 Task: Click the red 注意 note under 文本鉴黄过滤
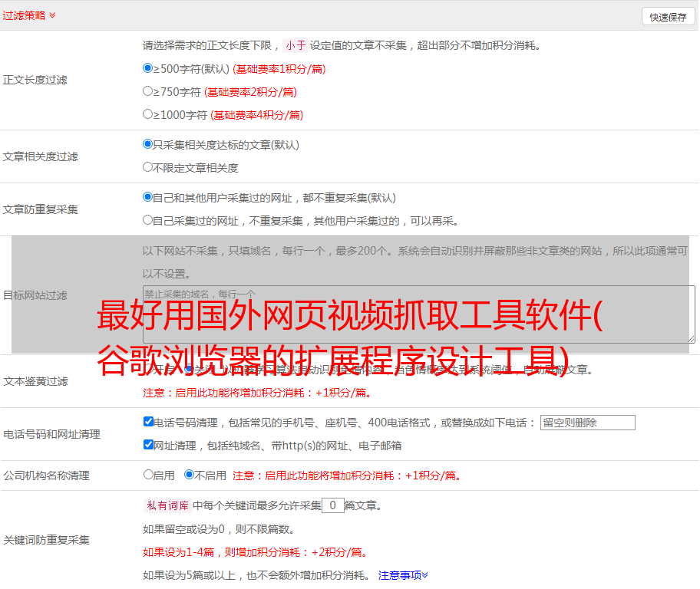coord(257,393)
